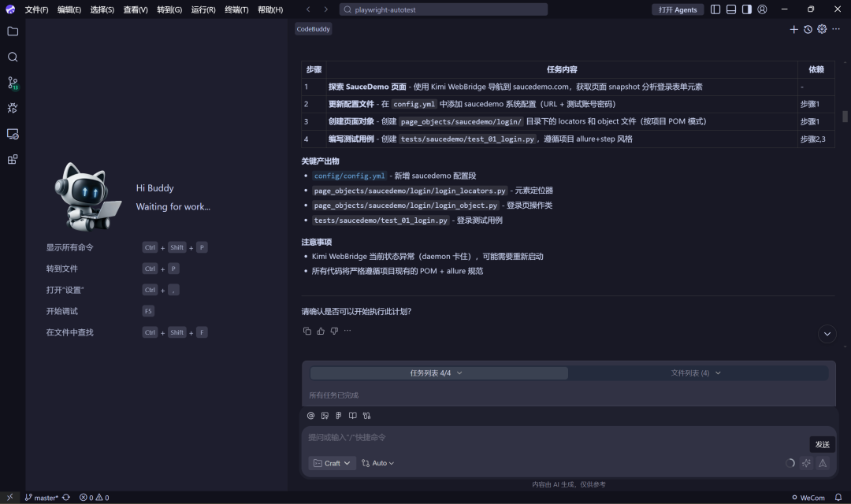Viewport: 851px width, 504px height.
Task: Toggle the primary side bar layout
Action: (x=715, y=9)
